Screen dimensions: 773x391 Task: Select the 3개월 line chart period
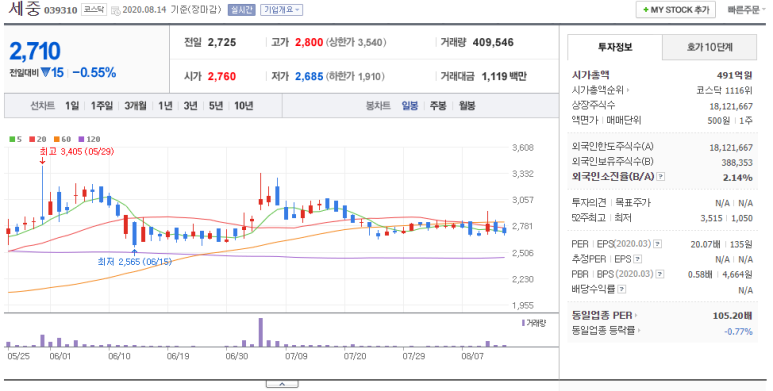[135, 106]
